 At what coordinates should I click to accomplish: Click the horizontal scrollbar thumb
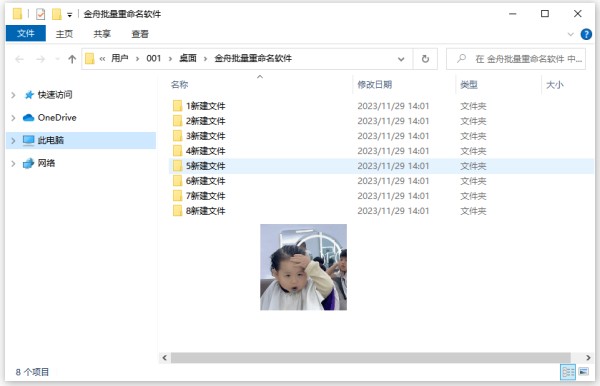point(371,358)
